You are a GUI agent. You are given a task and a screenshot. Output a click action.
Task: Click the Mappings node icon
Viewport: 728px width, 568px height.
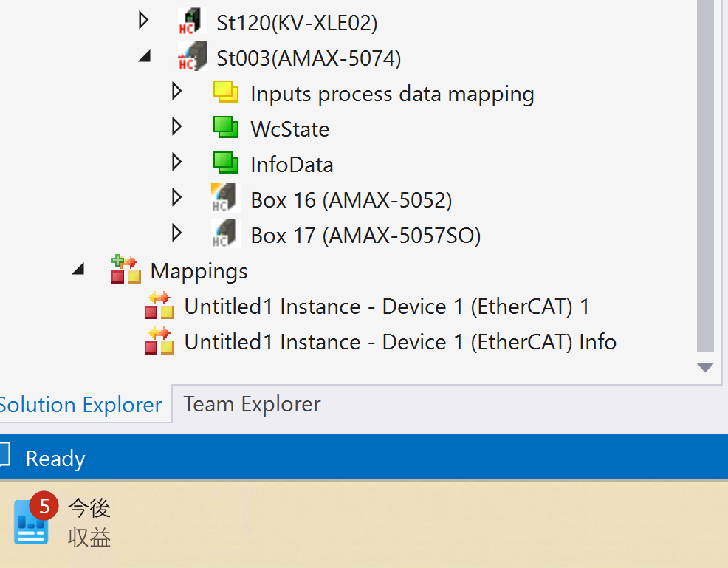click(x=126, y=270)
